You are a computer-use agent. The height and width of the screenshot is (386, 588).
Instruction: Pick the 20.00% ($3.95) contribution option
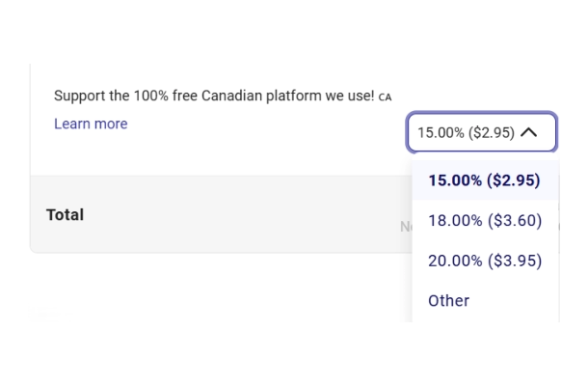[x=485, y=261]
